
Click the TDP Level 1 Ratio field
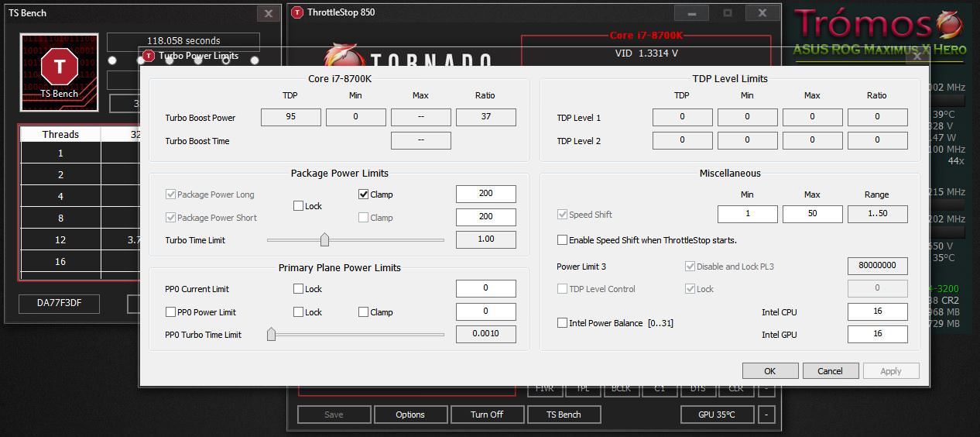pyautogui.click(x=877, y=118)
